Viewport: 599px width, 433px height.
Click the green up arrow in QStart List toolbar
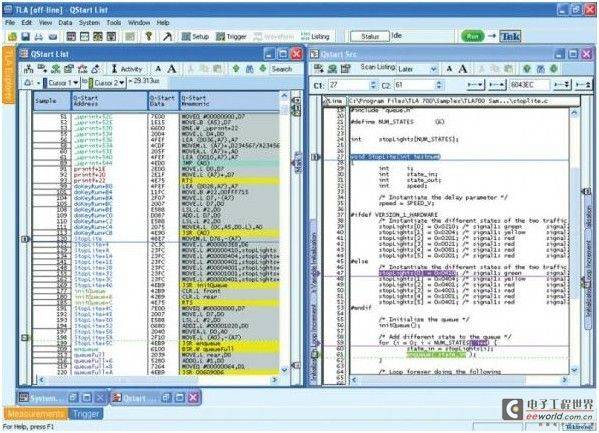coord(236,69)
